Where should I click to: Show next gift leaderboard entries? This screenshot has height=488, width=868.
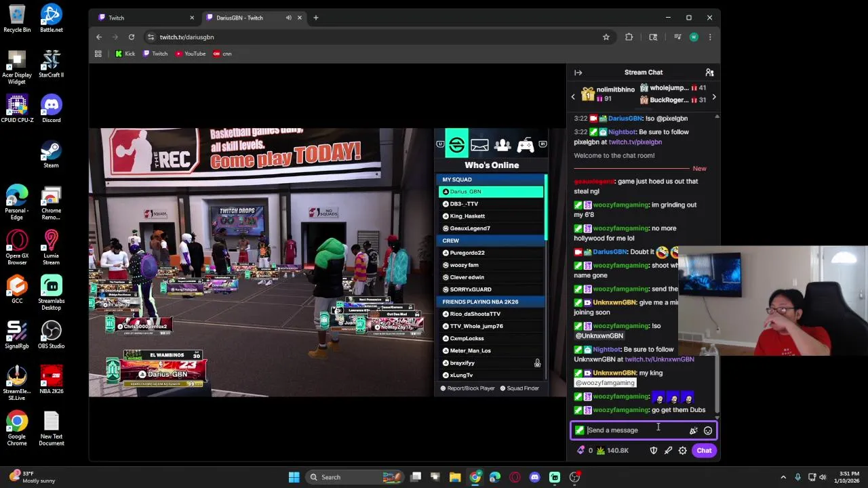click(713, 97)
